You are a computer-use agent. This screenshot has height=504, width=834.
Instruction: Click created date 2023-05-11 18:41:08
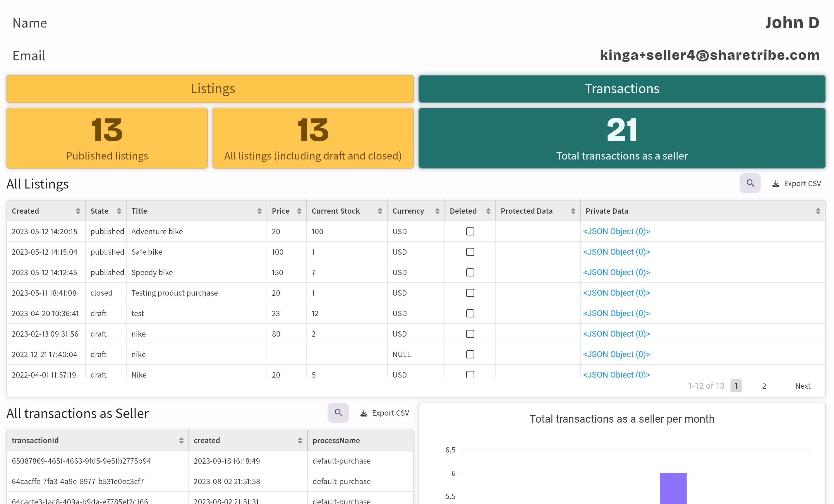pyautogui.click(x=44, y=293)
